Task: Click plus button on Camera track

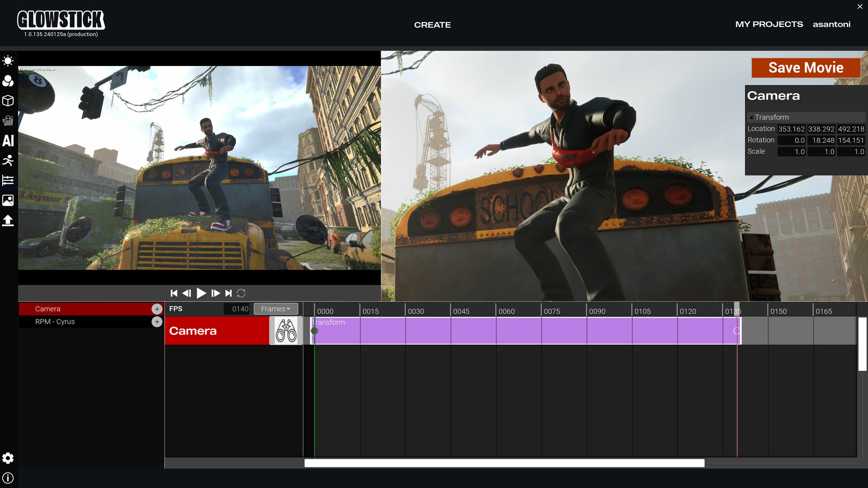Action: coord(157,309)
